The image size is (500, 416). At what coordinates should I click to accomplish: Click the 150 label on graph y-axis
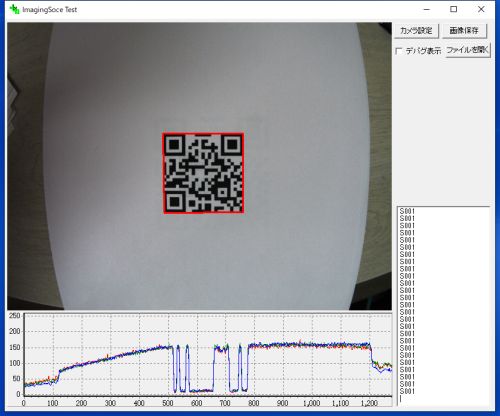[15, 347]
